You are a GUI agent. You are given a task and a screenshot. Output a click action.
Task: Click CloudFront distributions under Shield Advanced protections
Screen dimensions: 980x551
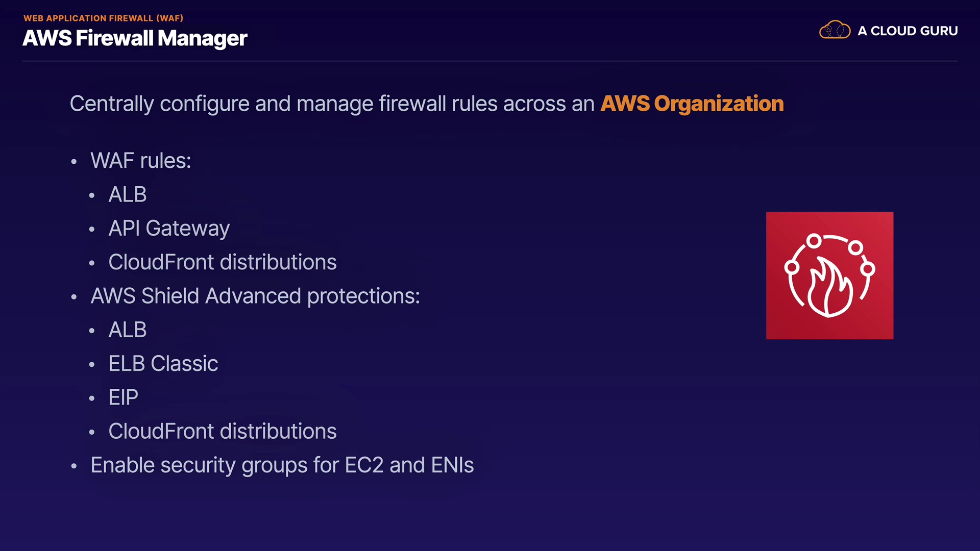coord(223,431)
